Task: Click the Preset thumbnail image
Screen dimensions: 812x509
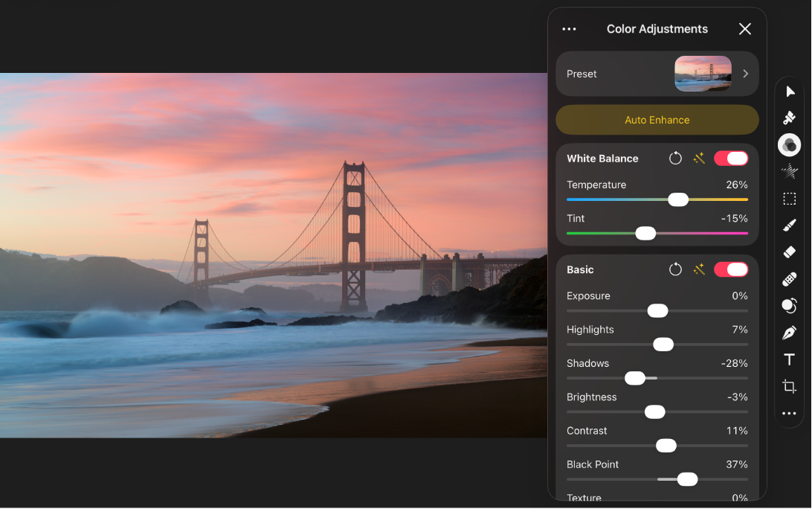Action: tap(702, 74)
